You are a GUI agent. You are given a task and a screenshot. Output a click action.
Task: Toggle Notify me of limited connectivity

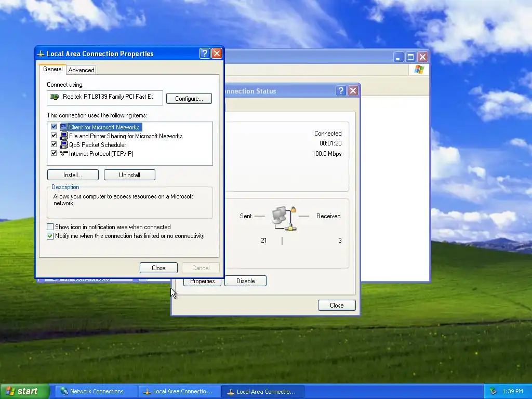click(50, 236)
